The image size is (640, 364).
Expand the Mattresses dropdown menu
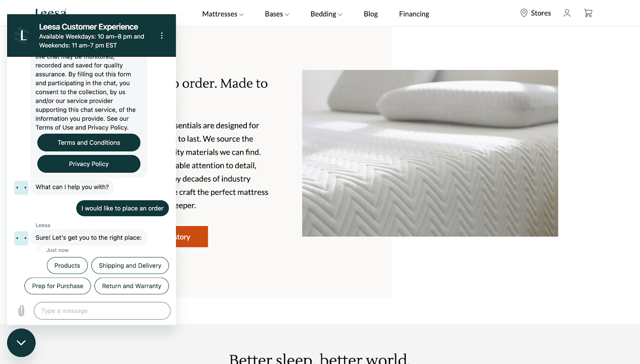click(223, 14)
